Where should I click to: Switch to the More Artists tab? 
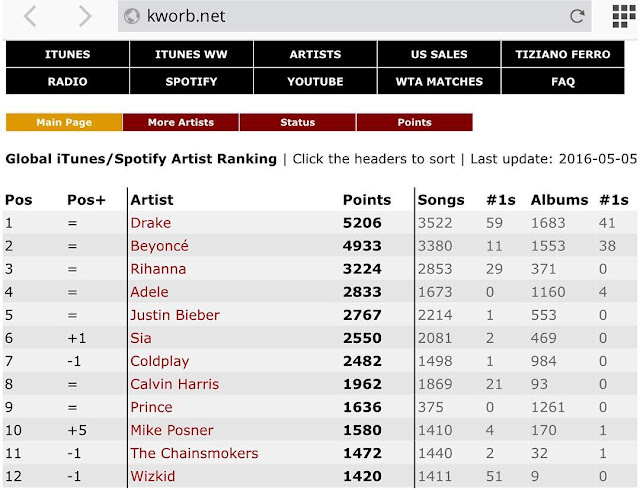(x=181, y=122)
